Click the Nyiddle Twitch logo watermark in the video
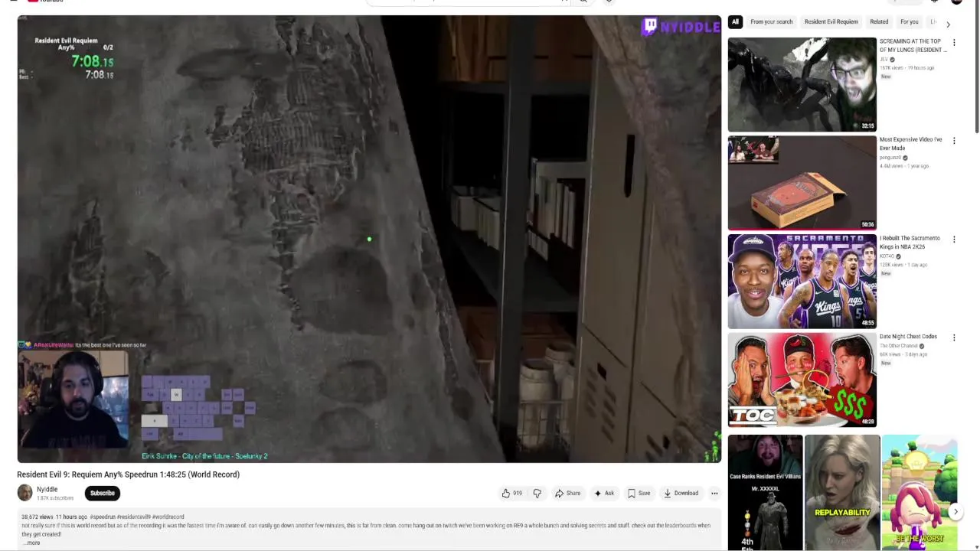The width and height of the screenshot is (980, 551). pos(681,27)
